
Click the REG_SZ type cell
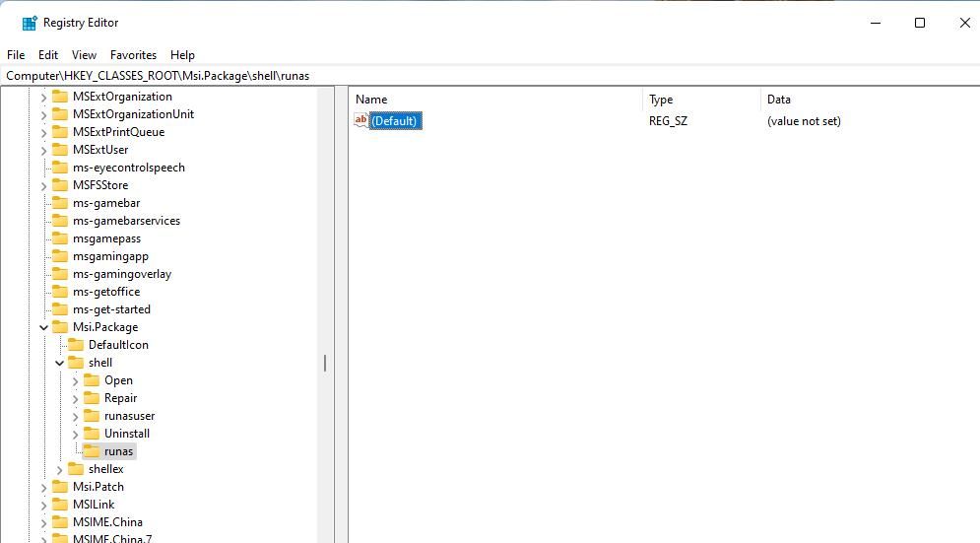point(668,121)
